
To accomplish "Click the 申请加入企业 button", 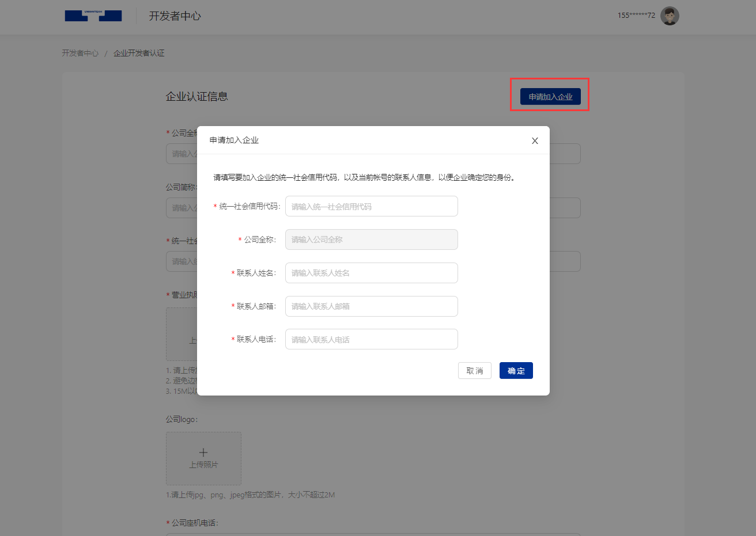I will click(x=550, y=97).
